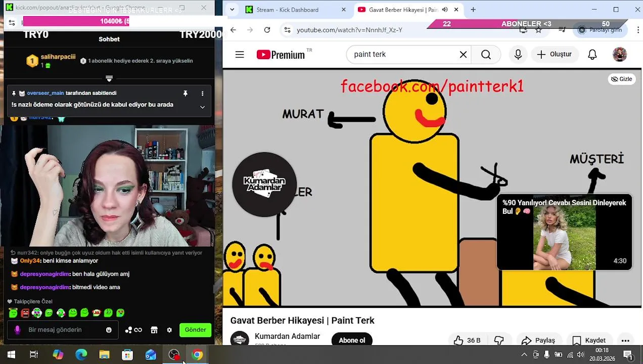The width and height of the screenshot is (643, 364).
Task: Open clock showing 00:18 20.03.2026
Action: (x=602, y=354)
